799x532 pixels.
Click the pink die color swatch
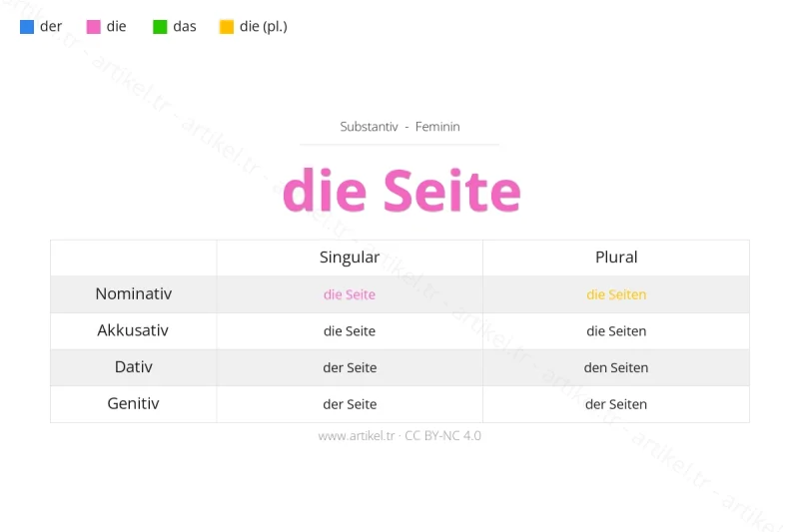pos(94,27)
